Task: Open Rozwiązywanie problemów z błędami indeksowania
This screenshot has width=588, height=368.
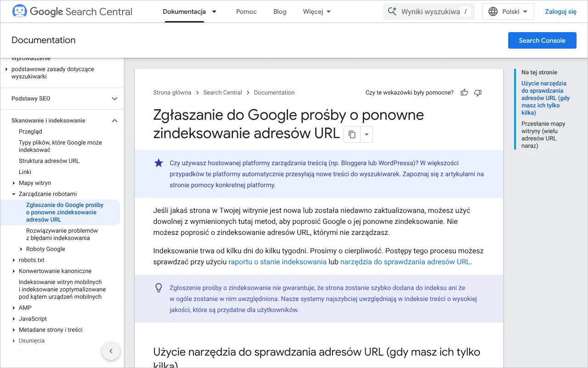Action: click(x=62, y=234)
